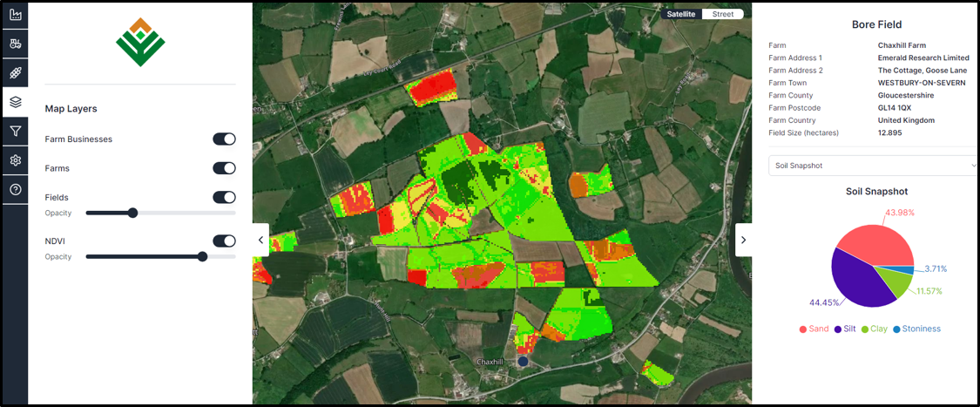Open the map layers stack icon
This screenshot has width=980, height=407.
point(15,102)
